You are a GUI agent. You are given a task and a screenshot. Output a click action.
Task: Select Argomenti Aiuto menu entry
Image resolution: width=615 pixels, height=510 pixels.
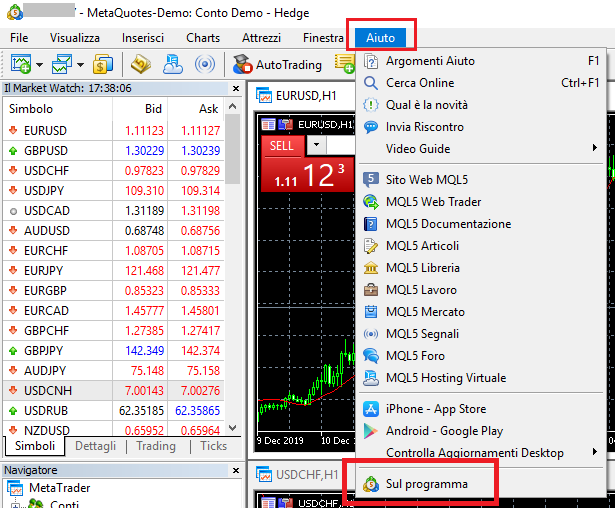point(481,61)
